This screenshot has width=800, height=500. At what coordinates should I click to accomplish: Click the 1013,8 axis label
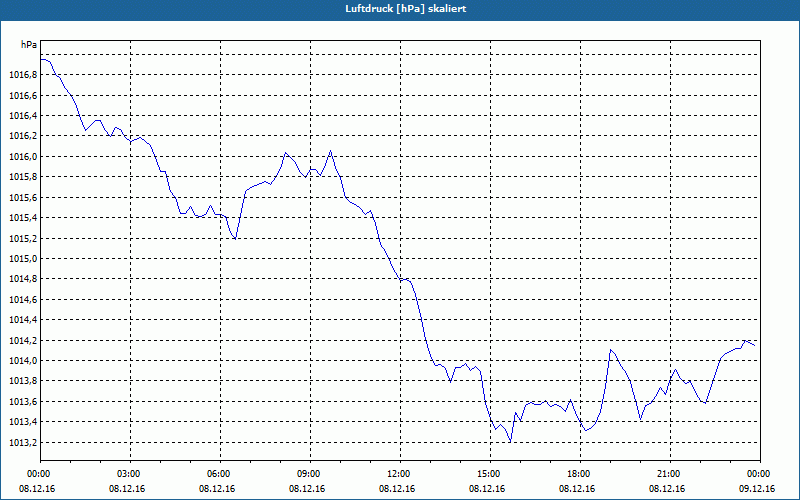[x=23, y=381]
